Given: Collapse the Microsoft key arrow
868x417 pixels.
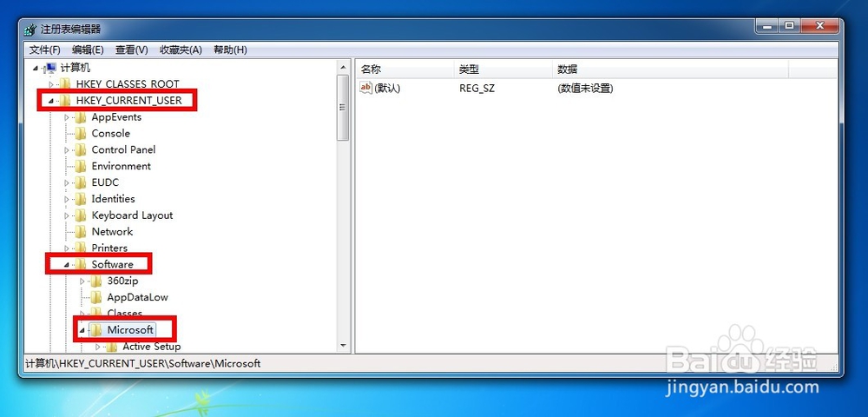Looking at the screenshot, I should pos(82,330).
